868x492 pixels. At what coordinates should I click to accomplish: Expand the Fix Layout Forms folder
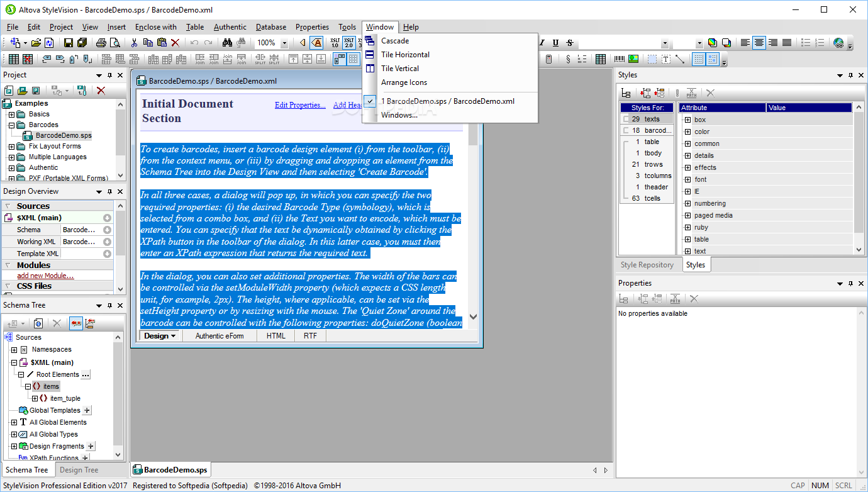(x=11, y=147)
